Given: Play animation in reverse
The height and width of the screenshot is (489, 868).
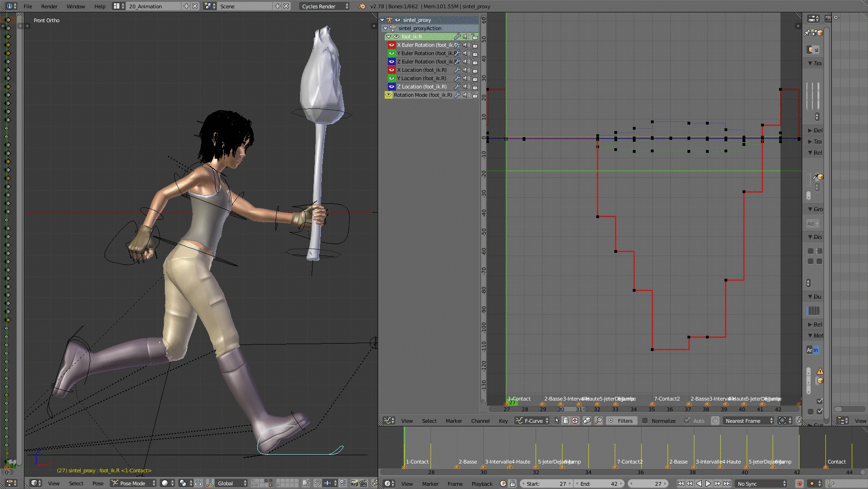Looking at the screenshot, I should pos(699,483).
